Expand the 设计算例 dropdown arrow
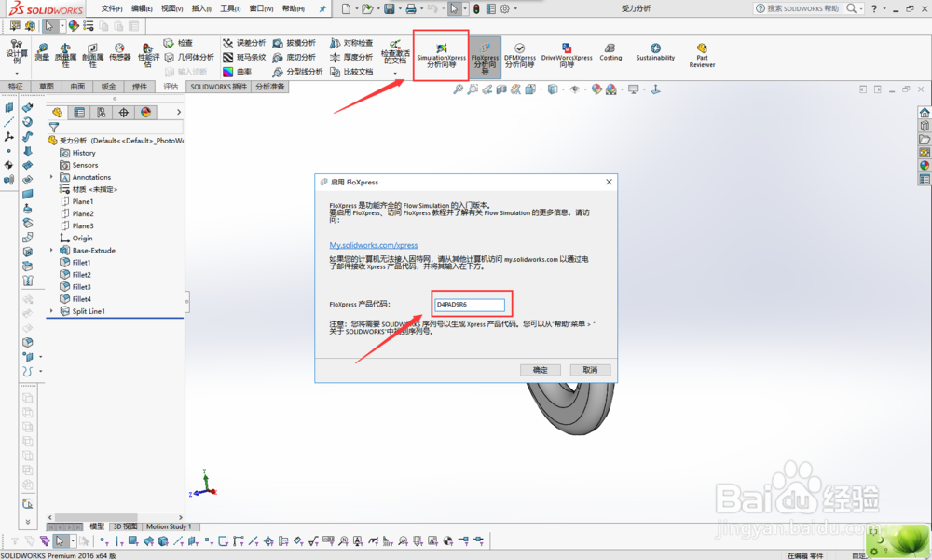932x560 pixels. pyautogui.click(x=17, y=74)
